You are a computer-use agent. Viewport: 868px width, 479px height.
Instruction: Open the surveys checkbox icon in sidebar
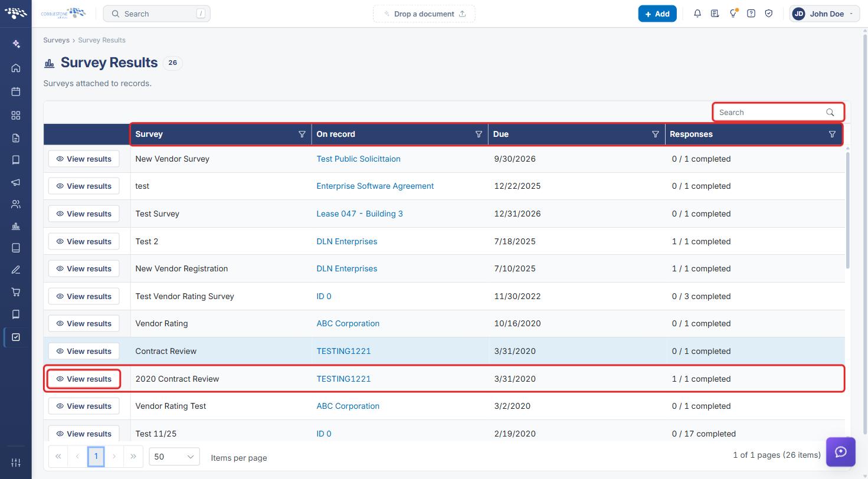16,337
